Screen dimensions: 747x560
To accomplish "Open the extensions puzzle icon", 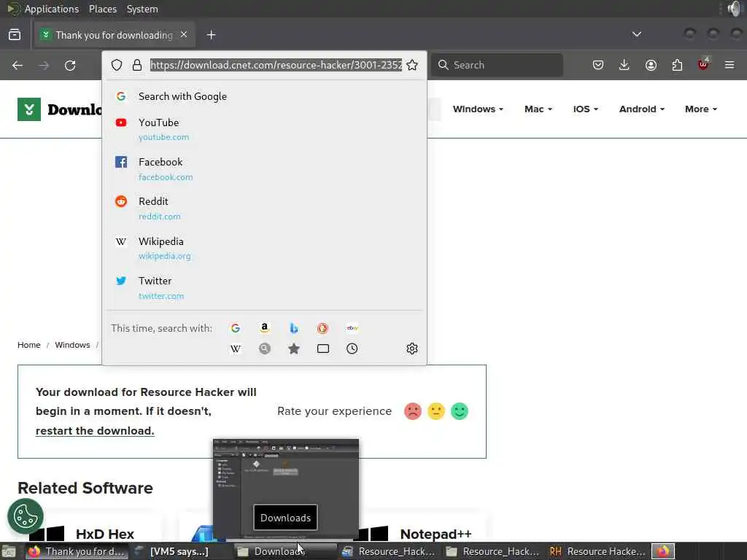I will (x=677, y=65).
